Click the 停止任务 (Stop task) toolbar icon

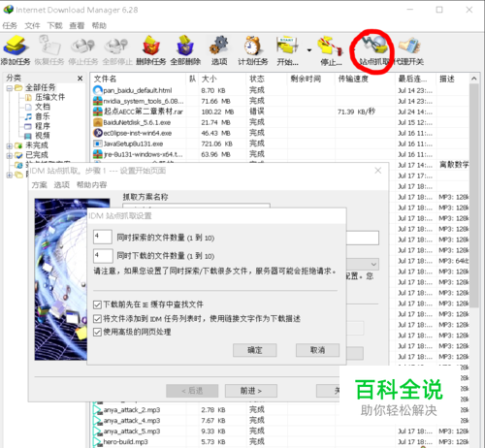tap(83, 50)
